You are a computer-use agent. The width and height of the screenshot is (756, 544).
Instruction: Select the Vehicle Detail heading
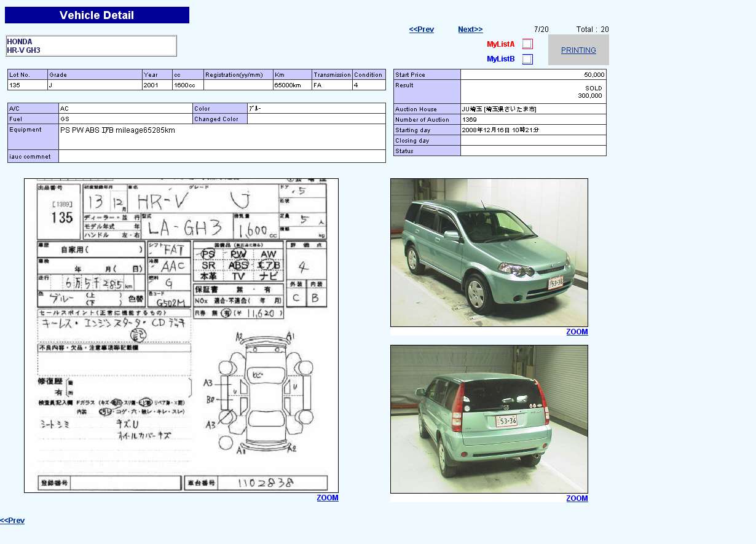click(x=97, y=15)
